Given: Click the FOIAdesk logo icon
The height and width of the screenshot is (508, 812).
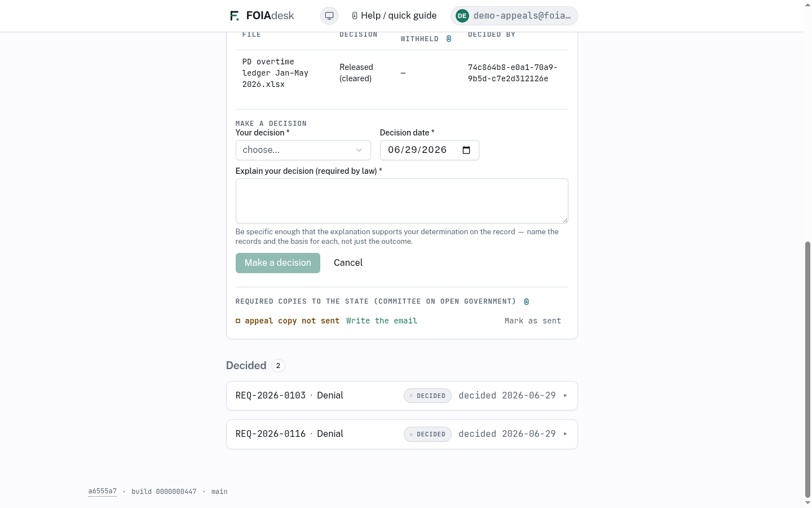Looking at the screenshot, I should [x=235, y=16].
